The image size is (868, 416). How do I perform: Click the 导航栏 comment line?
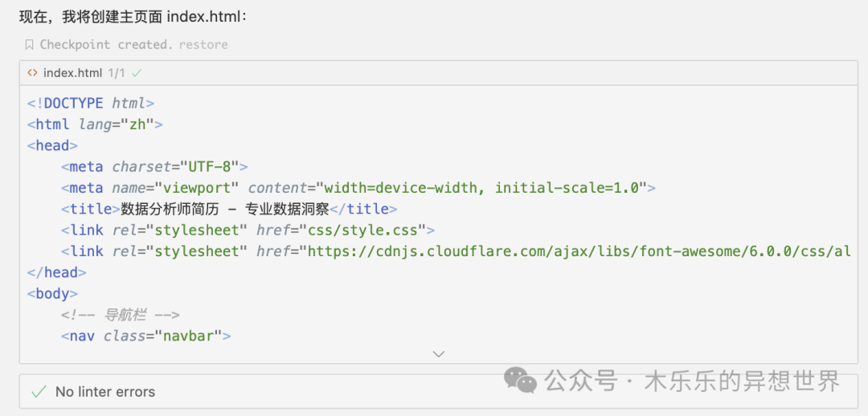120,315
